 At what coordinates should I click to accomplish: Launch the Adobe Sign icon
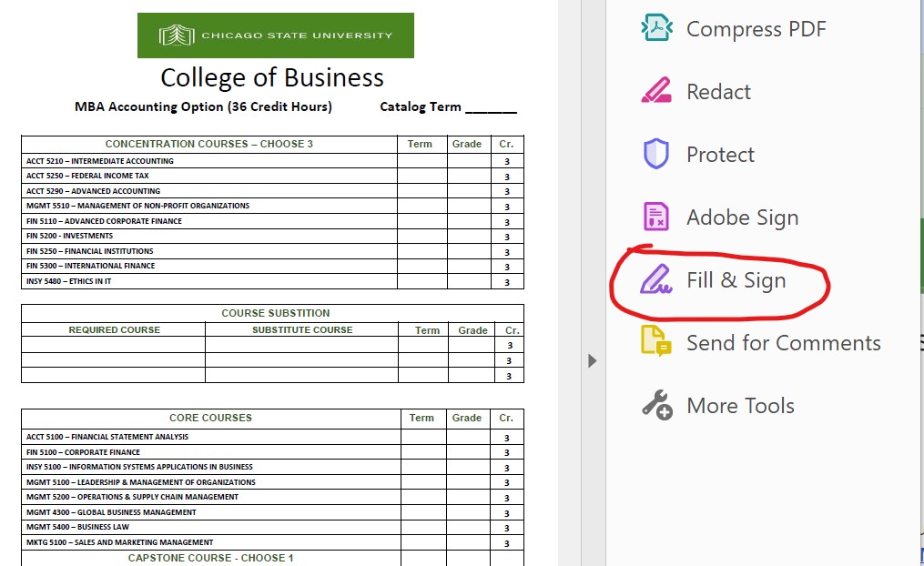click(656, 217)
